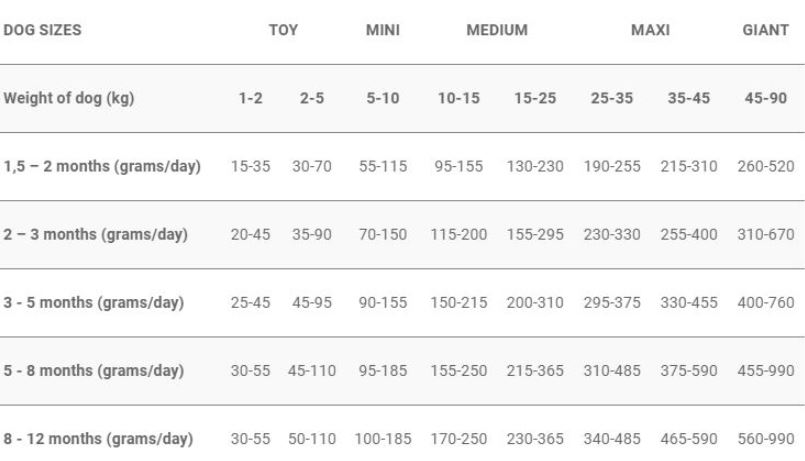The image size is (805, 461).
Task: Select the 8 - 12 months row label
Action: tap(98, 439)
